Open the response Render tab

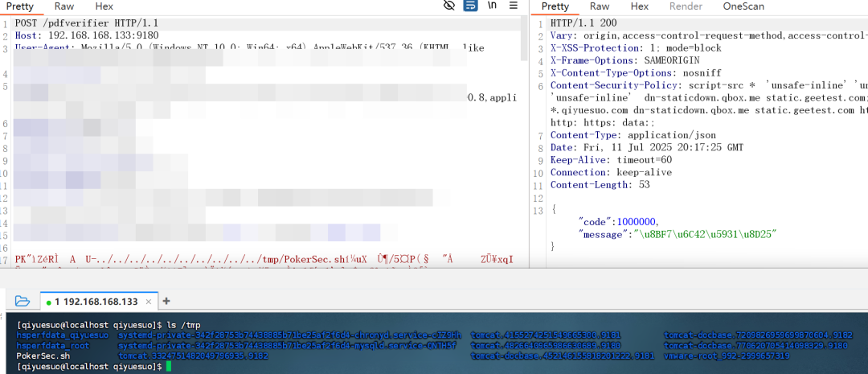coord(686,6)
